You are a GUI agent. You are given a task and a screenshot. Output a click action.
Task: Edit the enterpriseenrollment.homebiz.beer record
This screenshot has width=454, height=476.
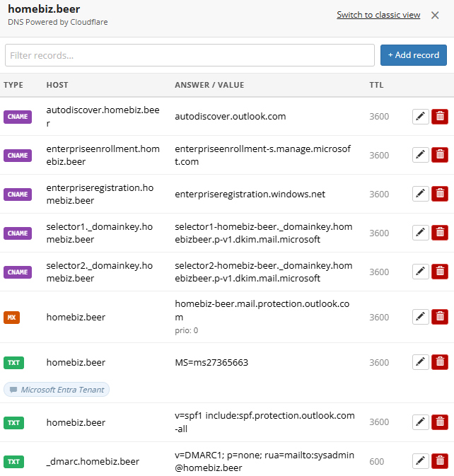coord(420,155)
